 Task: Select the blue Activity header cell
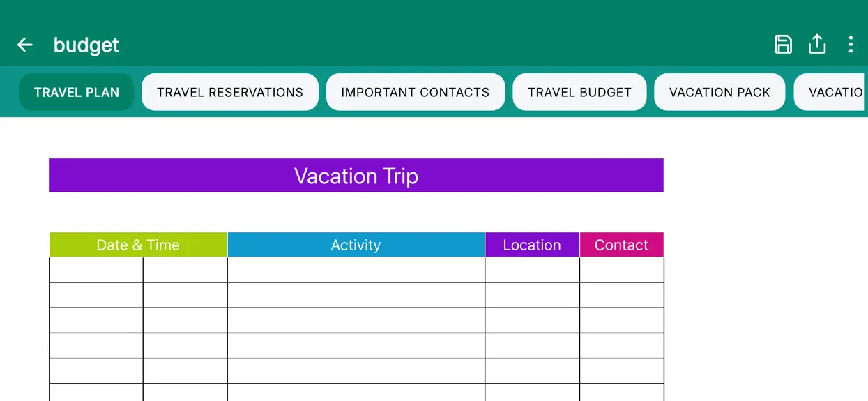click(356, 245)
